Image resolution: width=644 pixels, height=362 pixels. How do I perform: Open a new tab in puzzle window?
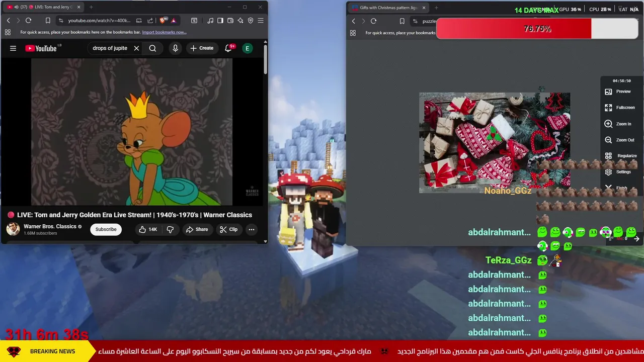pyautogui.click(x=436, y=8)
